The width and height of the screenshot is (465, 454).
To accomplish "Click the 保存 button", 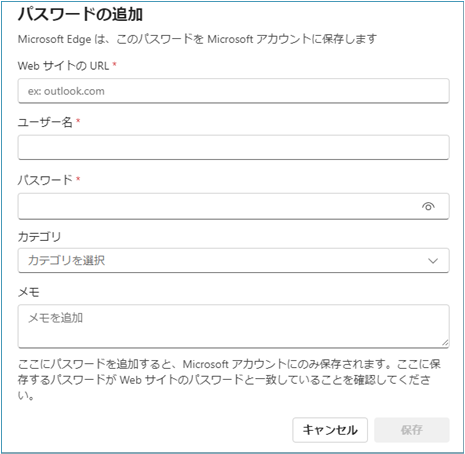I will tap(412, 430).
